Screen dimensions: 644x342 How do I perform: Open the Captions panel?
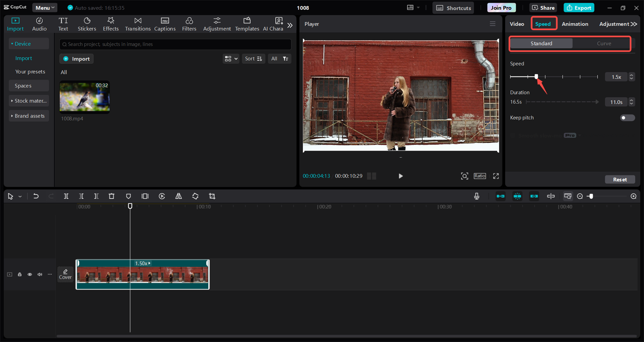(165, 24)
